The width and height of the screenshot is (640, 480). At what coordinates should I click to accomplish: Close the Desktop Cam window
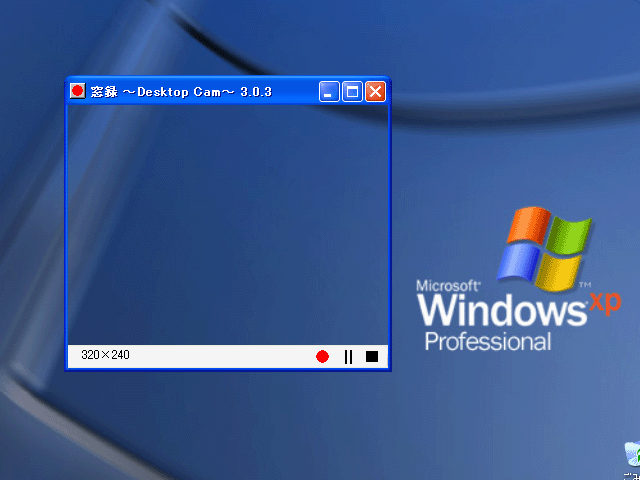[x=375, y=91]
